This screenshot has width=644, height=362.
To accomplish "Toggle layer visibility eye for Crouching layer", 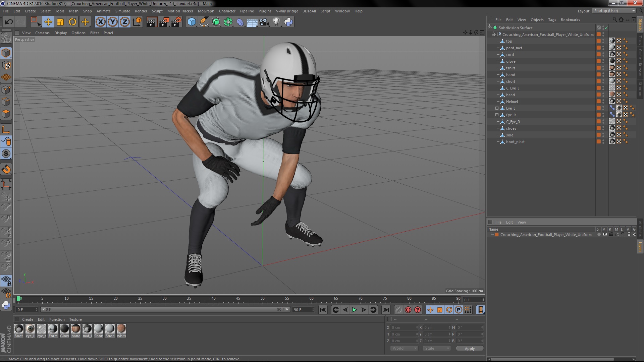I will 605,235.
